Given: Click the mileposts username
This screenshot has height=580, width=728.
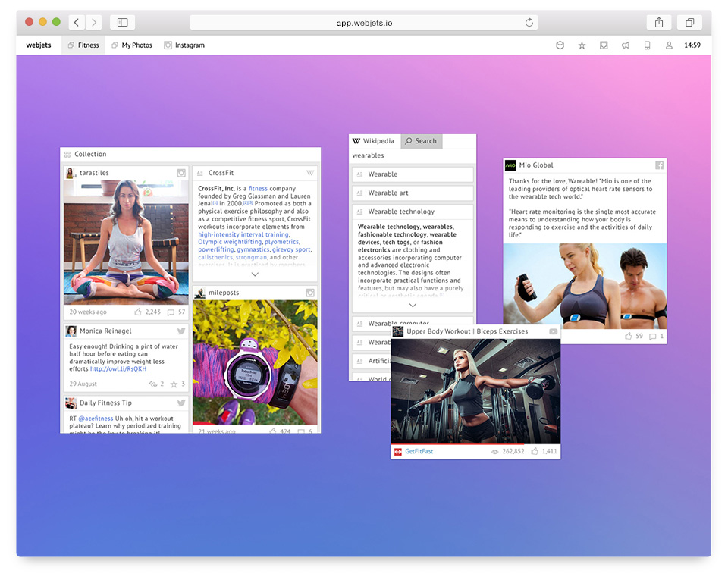Looking at the screenshot, I should coord(224,293).
